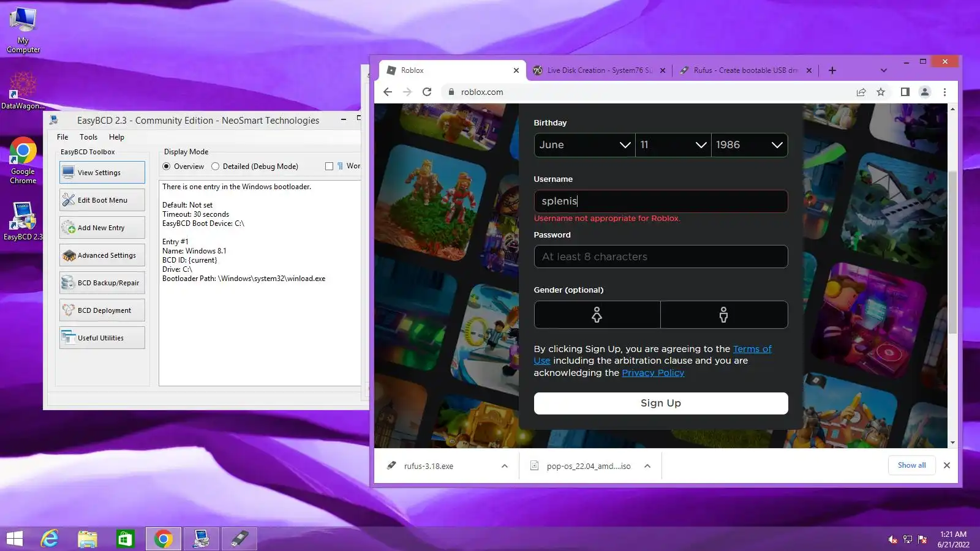Click Add New Entry button

tap(102, 228)
